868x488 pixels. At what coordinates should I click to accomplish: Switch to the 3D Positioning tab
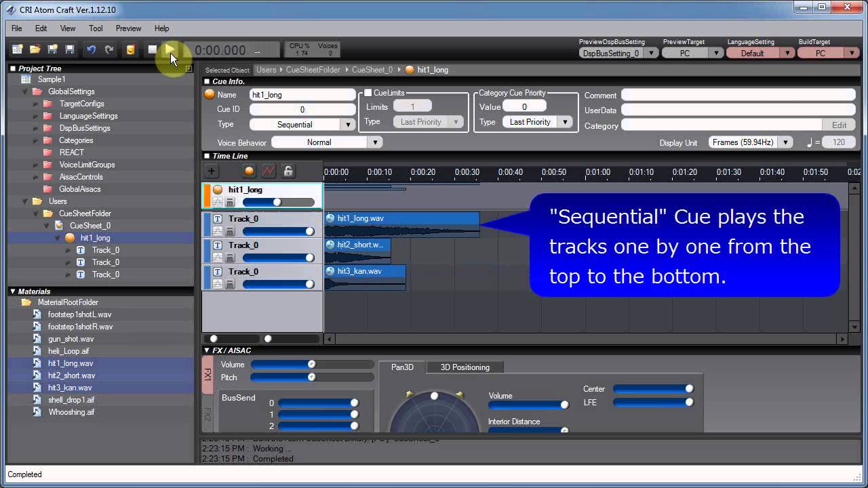coord(465,367)
